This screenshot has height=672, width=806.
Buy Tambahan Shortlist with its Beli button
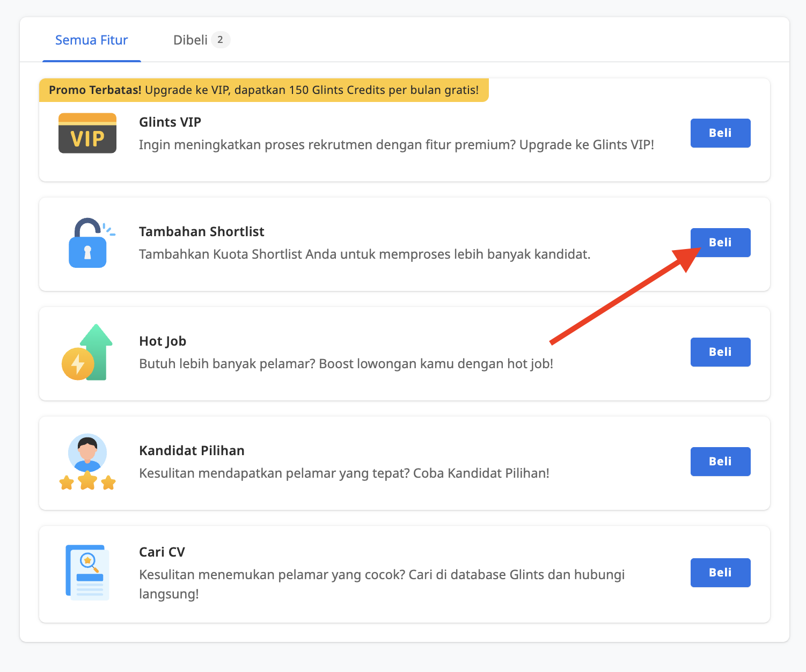pos(720,243)
